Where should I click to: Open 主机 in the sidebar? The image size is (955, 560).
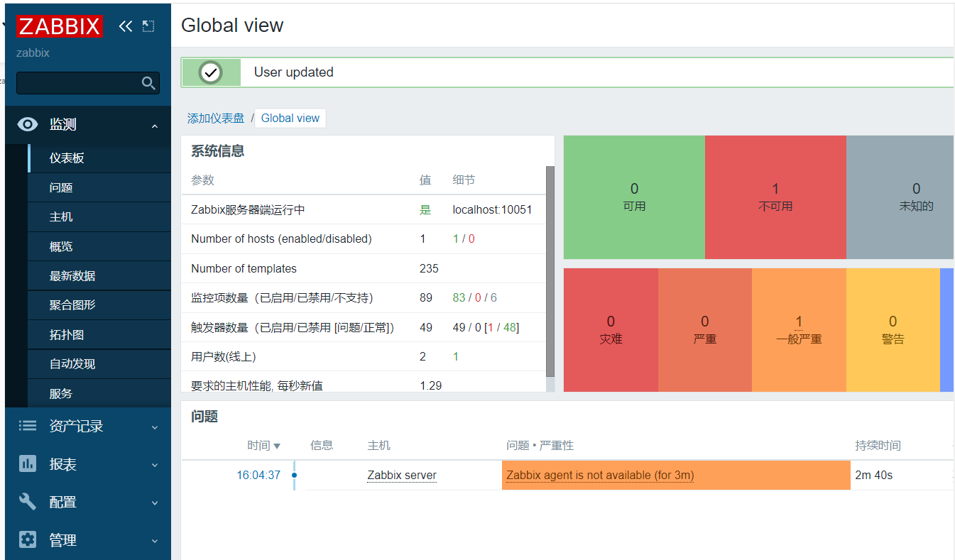coord(99,217)
